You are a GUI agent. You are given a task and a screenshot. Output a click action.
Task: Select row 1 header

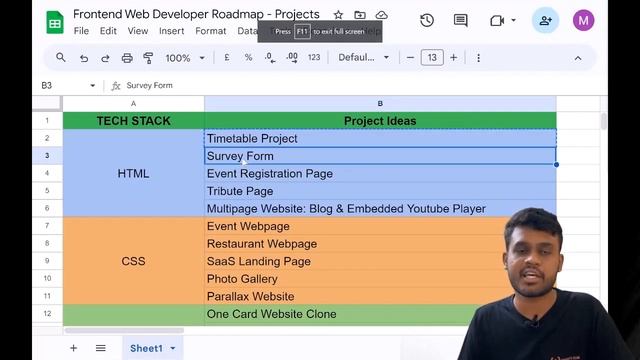[47, 121]
